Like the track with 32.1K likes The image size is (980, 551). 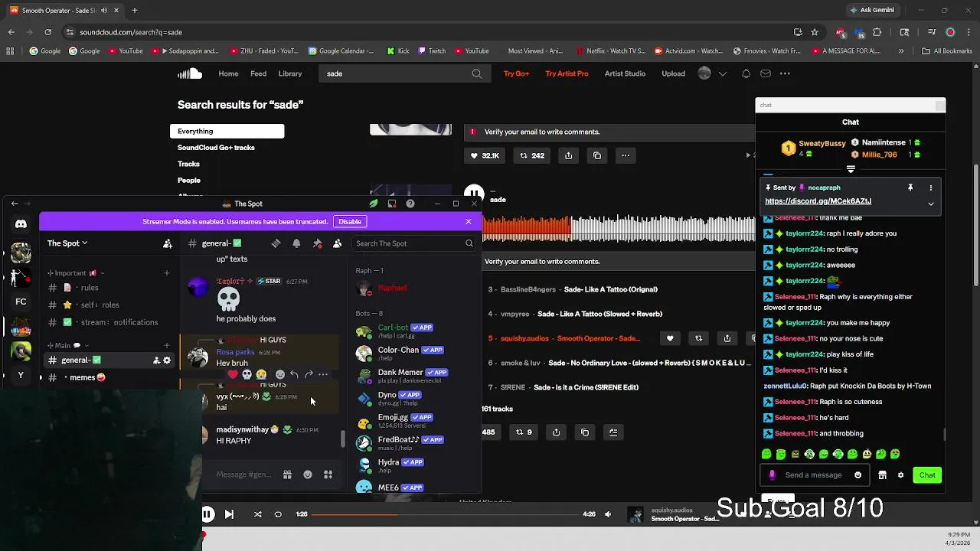tap(485, 155)
